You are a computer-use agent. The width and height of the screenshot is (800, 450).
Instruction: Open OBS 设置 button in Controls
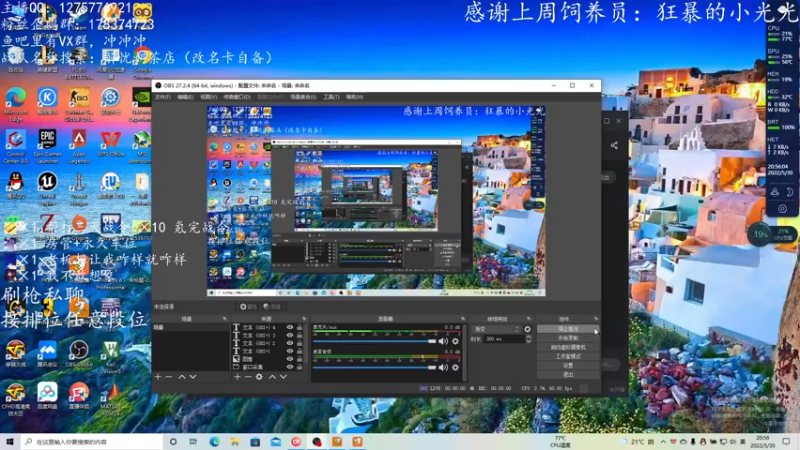tap(568, 365)
